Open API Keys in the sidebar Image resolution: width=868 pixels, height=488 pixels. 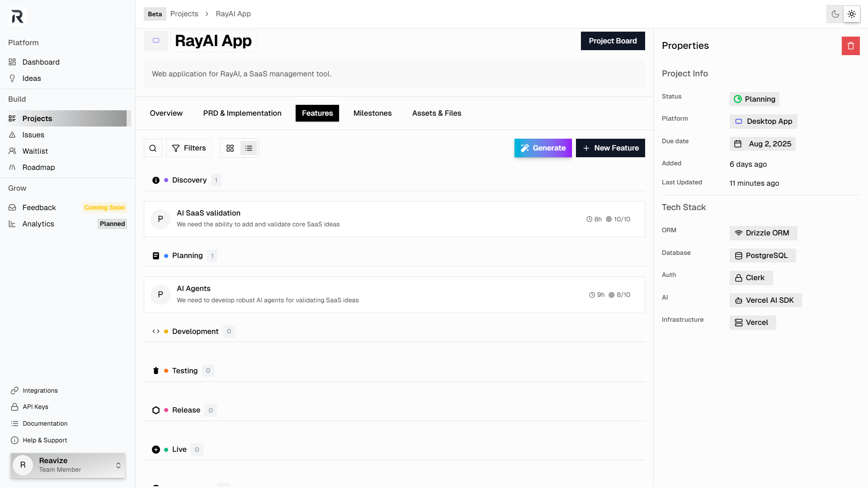click(x=35, y=407)
